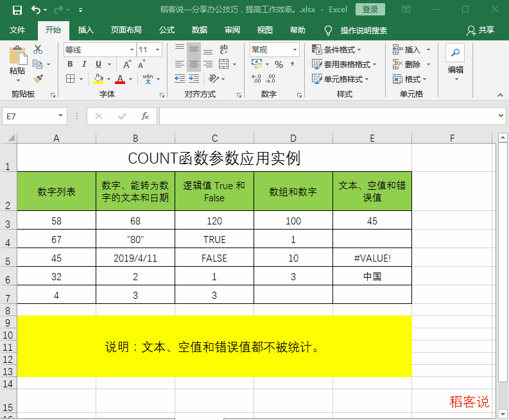The height and width of the screenshot is (420, 509).
Task: Expand the Name Box dropdown arrow
Action: point(60,116)
